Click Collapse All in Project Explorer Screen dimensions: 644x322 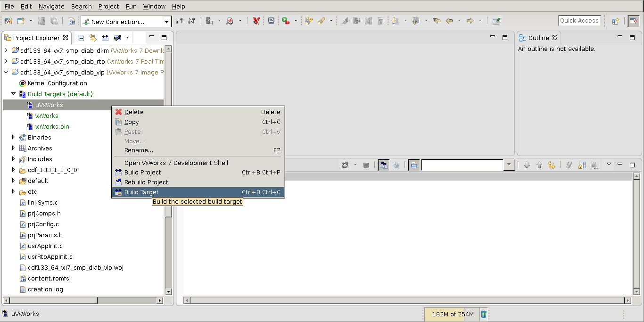click(x=81, y=38)
